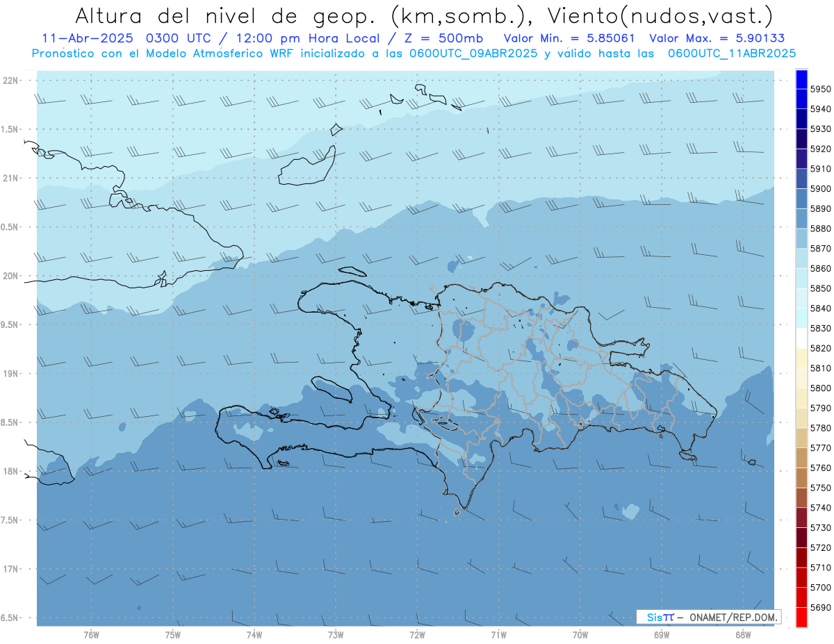This screenshot has width=834, height=644.
Task: Click the '74W' longitude label
Action: pyautogui.click(x=254, y=634)
